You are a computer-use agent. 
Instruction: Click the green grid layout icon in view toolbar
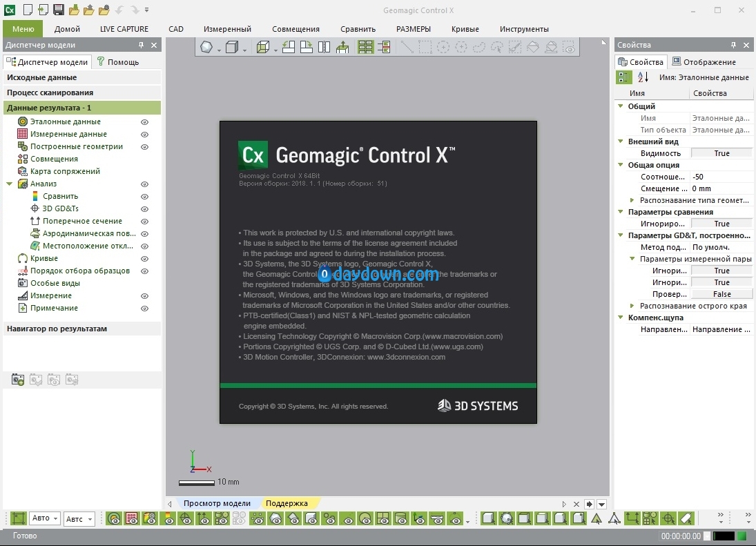365,47
